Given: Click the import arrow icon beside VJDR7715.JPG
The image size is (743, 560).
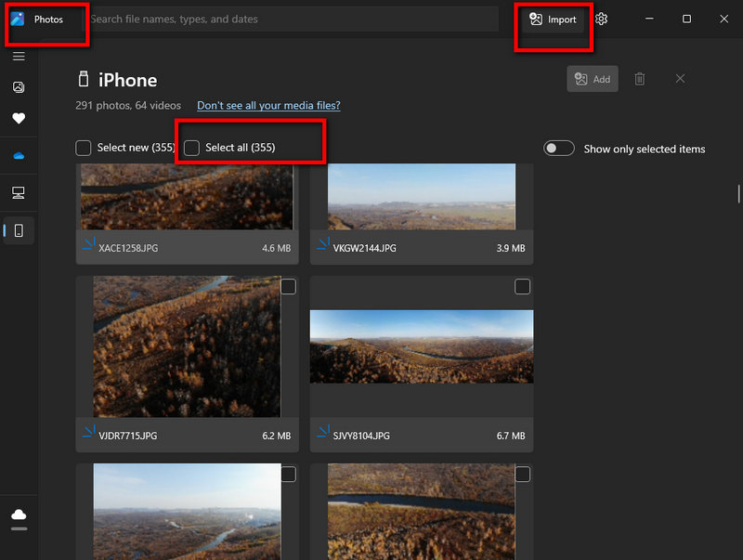Looking at the screenshot, I should [89, 432].
